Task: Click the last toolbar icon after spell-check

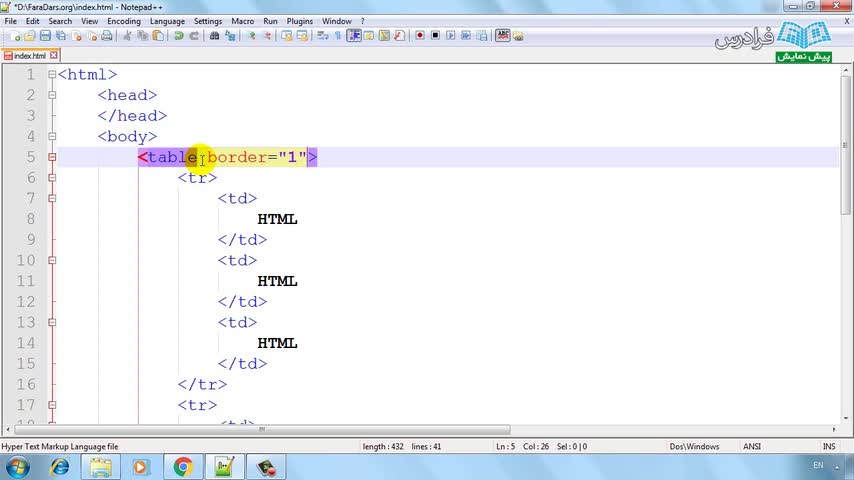Action: click(x=518, y=36)
